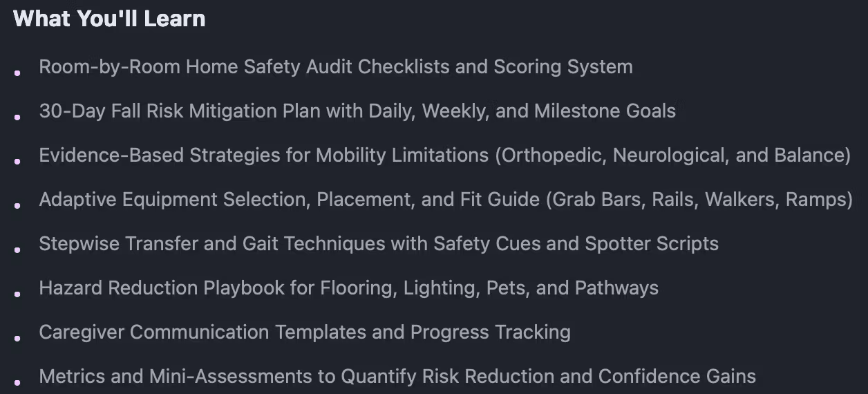The height and width of the screenshot is (394, 868).
Task: Click the bullet dot before Metrics and Mini-Assessments
Action: [x=17, y=382]
